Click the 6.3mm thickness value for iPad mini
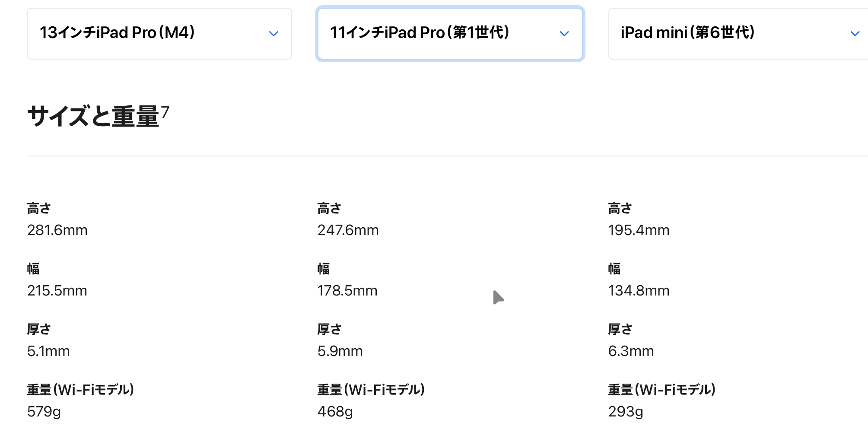This screenshot has height=429, width=868. [x=630, y=351]
